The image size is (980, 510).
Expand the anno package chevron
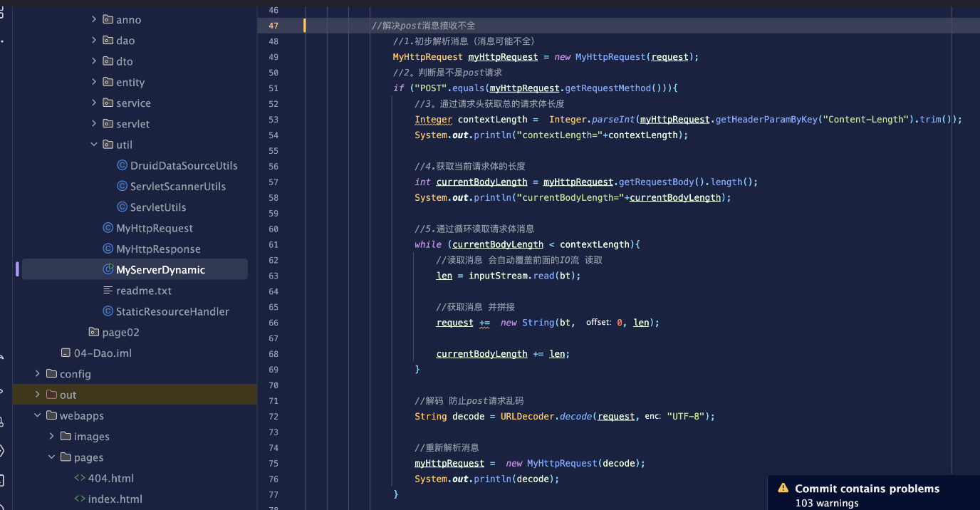tap(94, 19)
